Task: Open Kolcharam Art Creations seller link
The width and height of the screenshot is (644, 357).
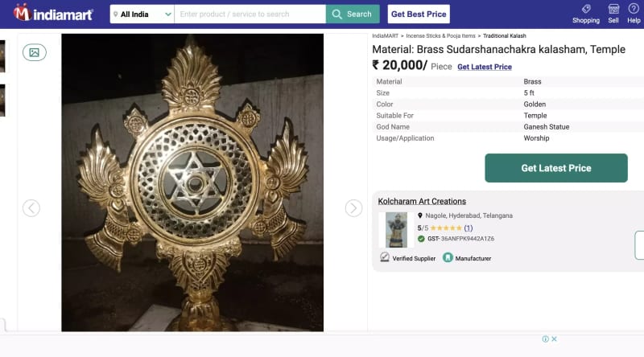Action: 422,201
